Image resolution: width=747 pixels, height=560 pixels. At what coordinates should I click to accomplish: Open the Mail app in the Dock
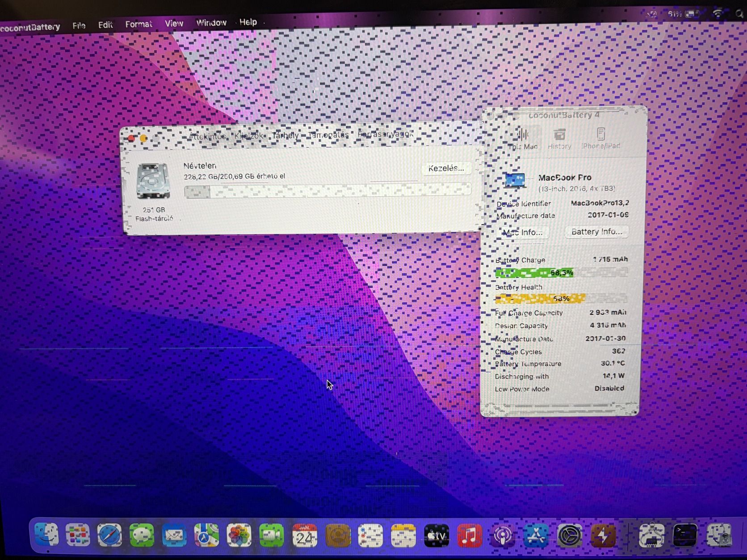[x=174, y=535]
